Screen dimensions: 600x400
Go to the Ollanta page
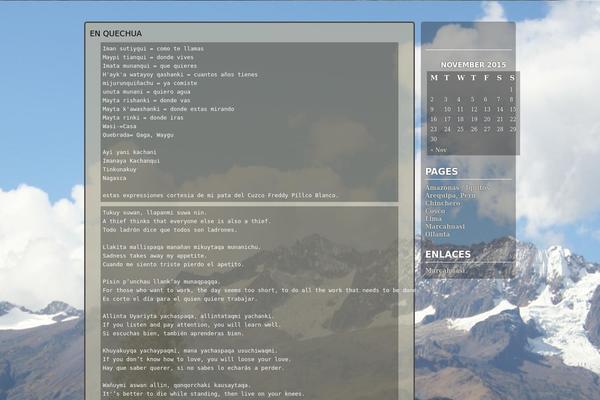[437, 234]
